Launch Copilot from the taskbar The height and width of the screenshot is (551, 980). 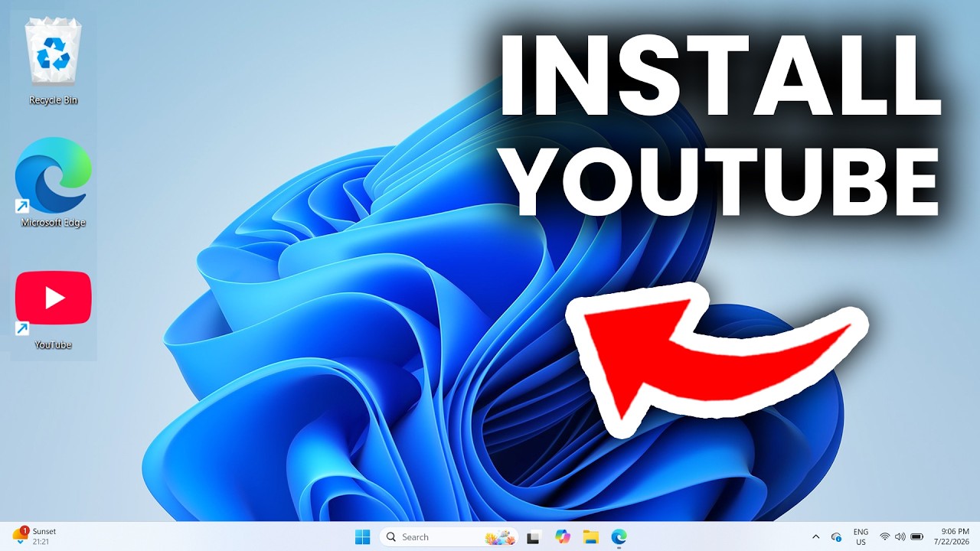click(x=563, y=537)
